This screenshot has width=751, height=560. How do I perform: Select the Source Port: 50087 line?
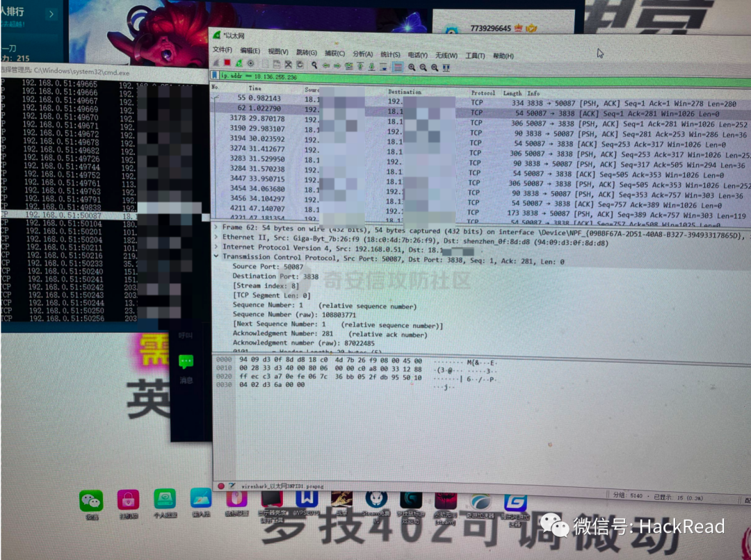[x=268, y=267]
